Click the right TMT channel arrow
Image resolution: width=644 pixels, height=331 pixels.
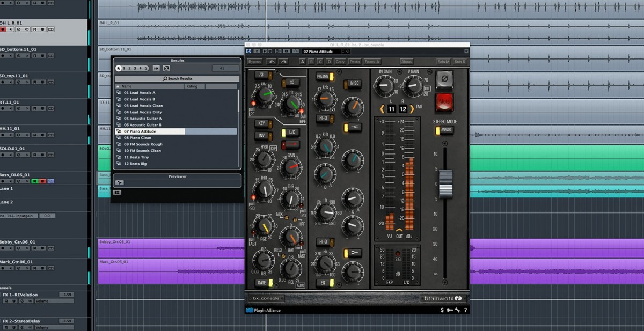click(x=412, y=109)
